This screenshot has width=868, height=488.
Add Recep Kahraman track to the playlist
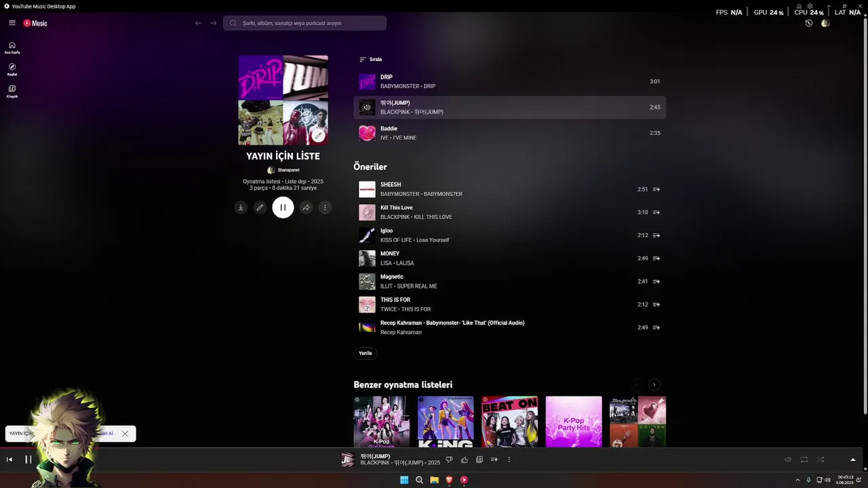coord(656,328)
